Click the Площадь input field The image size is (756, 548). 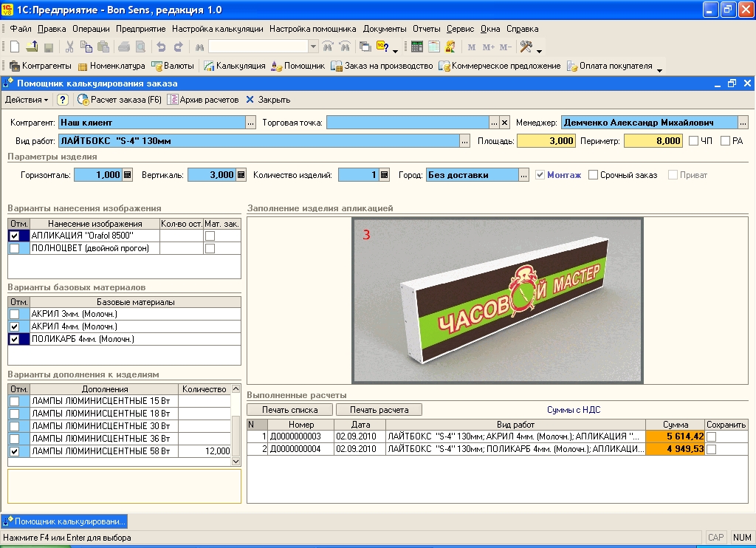point(546,141)
